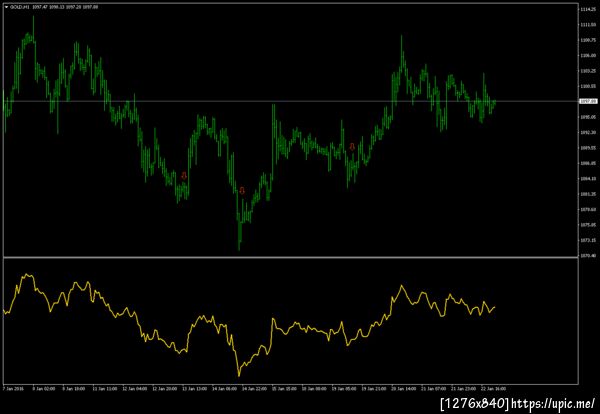This screenshot has height=414, width=600.
Task: Open the triangle menu beside GOLD,H1
Action: pyautogui.click(x=6, y=7)
